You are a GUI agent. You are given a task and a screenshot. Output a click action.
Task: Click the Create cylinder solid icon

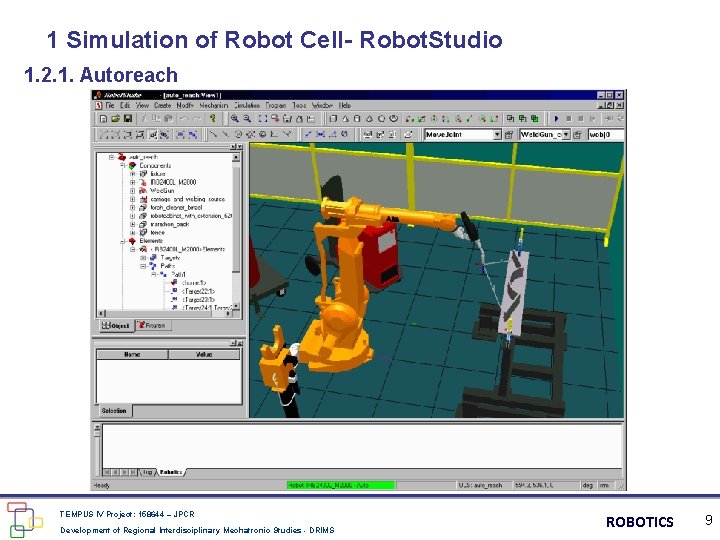(x=357, y=119)
